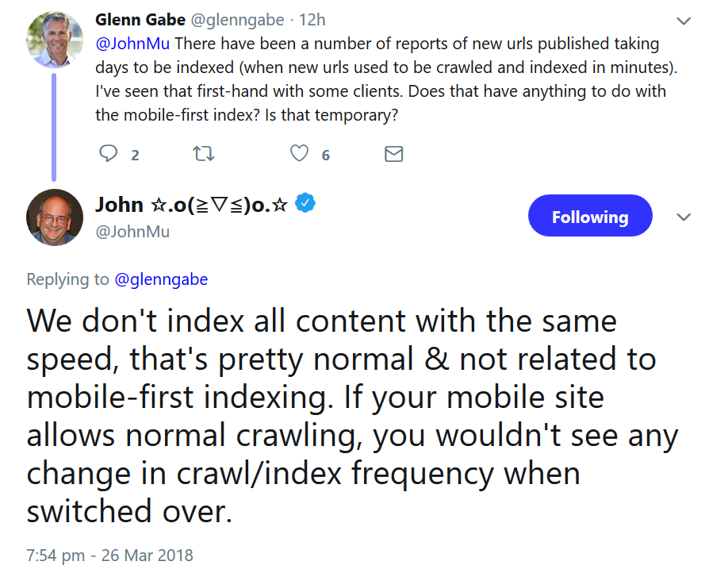Open John's profile avatar
This screenshot has width=728, height=573.
pyautogui.click(x=55, y=217)
